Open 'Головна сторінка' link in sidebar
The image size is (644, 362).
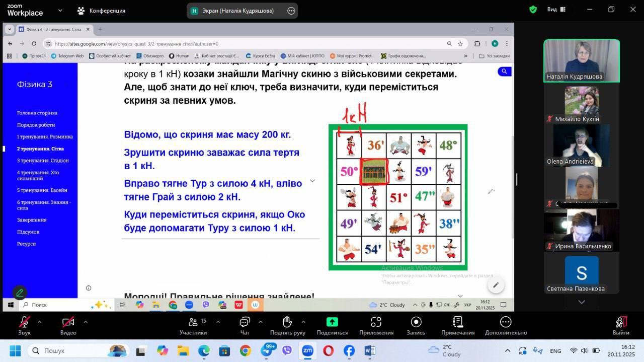pyautogui.click(x=37, y=113)
